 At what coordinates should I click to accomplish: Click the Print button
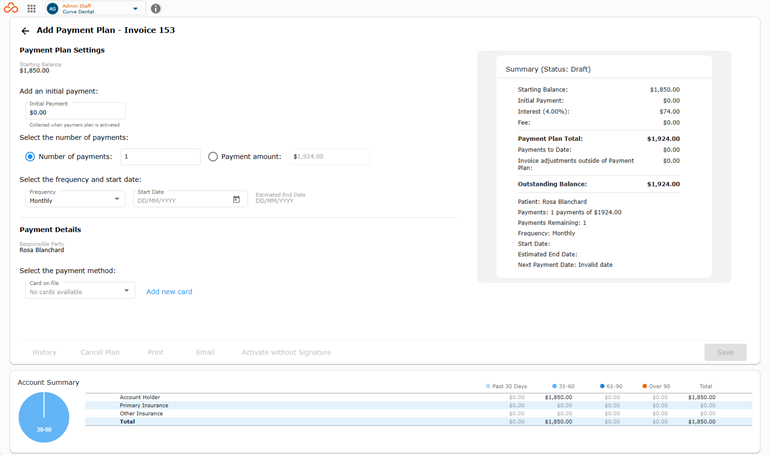point(156,352)
